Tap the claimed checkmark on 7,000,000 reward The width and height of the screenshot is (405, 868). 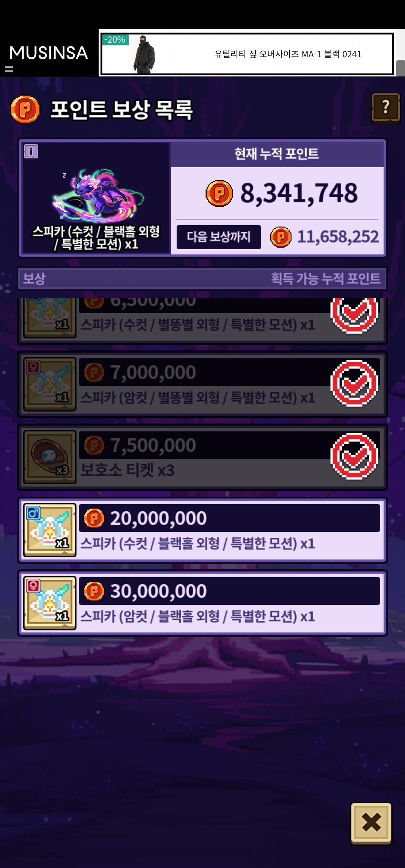pyautogui.click(x=354, y=383)
